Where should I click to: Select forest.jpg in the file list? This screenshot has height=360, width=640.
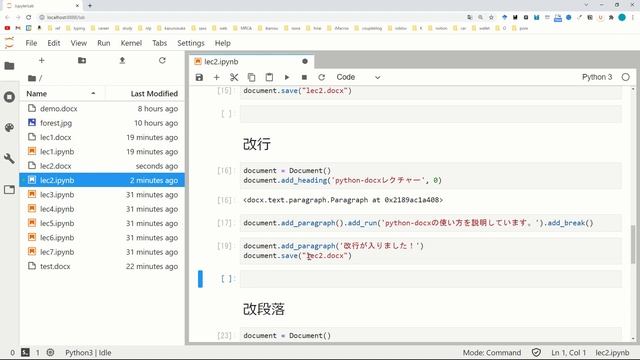click(x=102, y=123)
